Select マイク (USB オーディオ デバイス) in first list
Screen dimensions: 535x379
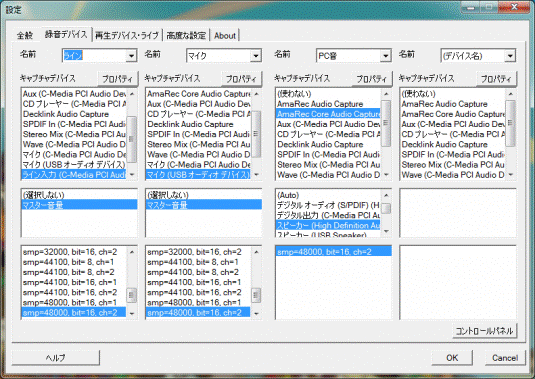coord(74,164)
